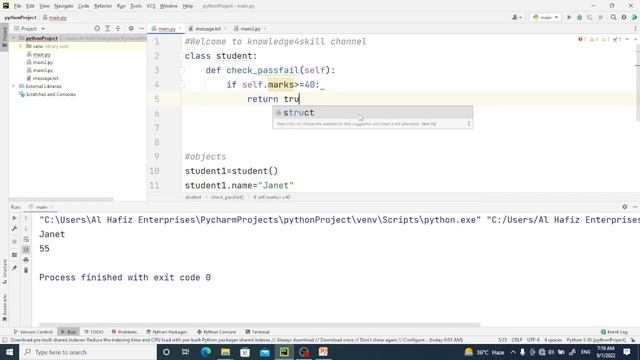Click the user account icon in toolbar

(x=517, y=18)
